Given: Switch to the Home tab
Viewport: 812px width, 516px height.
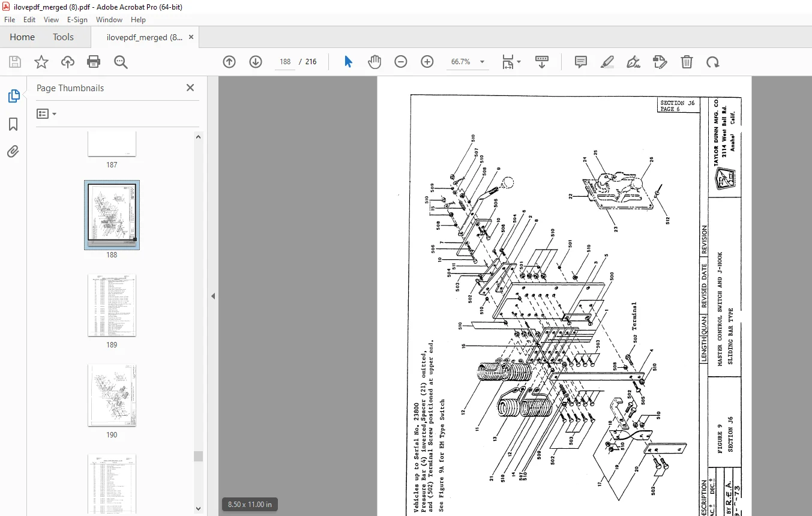Looking at the screenshot, I should coord(22,37).
